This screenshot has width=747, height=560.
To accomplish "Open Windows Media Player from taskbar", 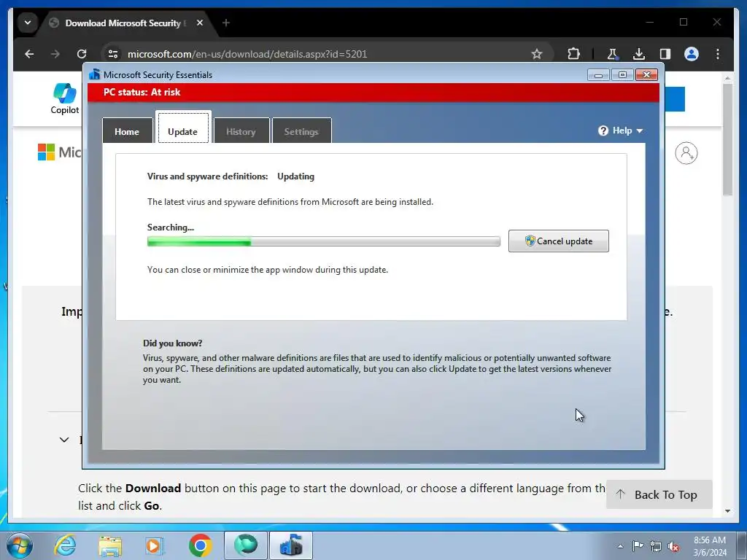I will [155, 545].
